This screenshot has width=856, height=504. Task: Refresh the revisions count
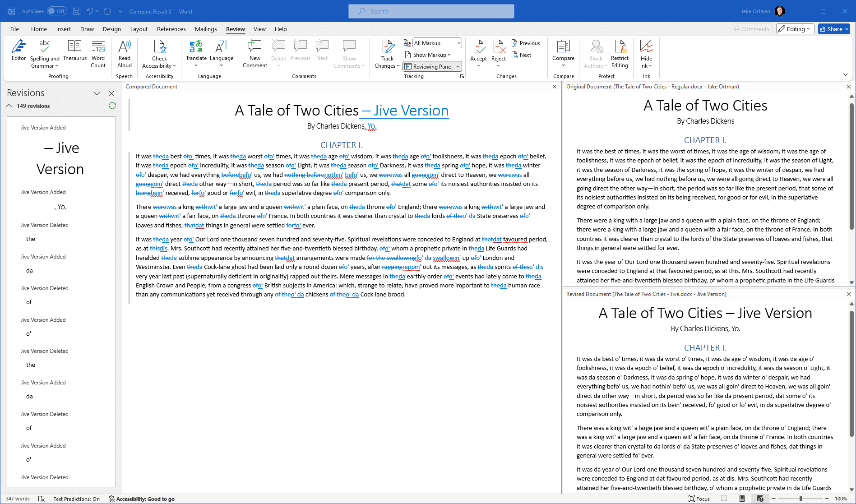click(x=112, y=106)
